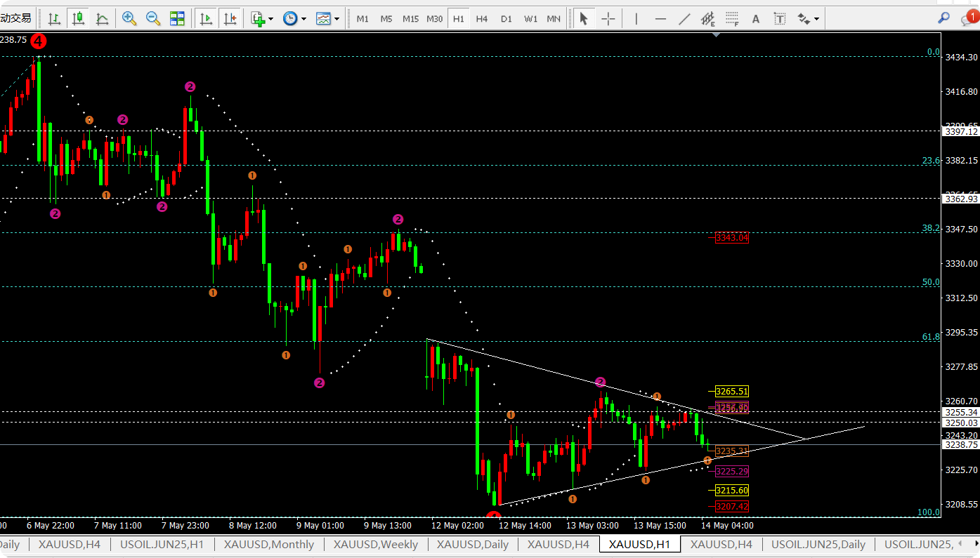
Task: Click the 3265.51 yellow price label
Action: coord(731,391)
